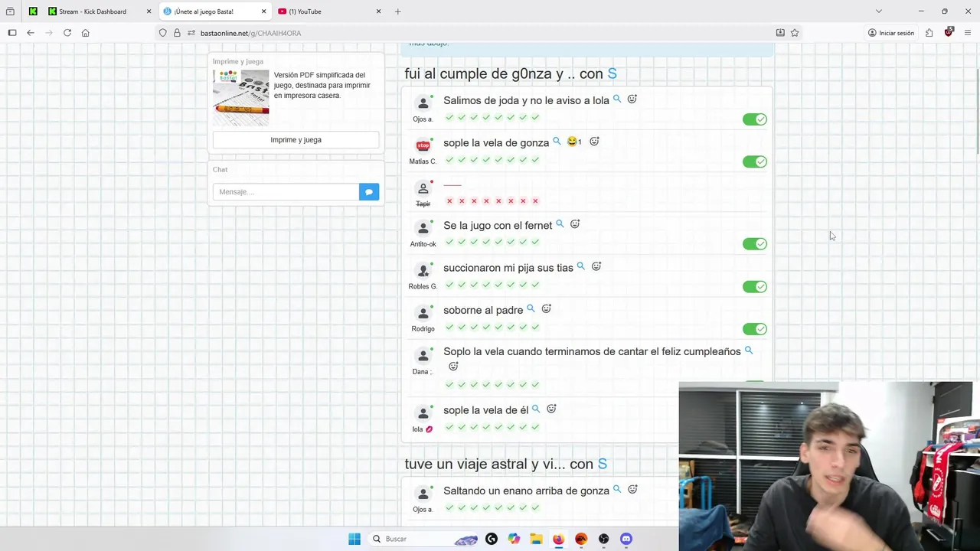Click the URL address bar
The height and width of the screenshot is (551, 980).
click(482, 33)
